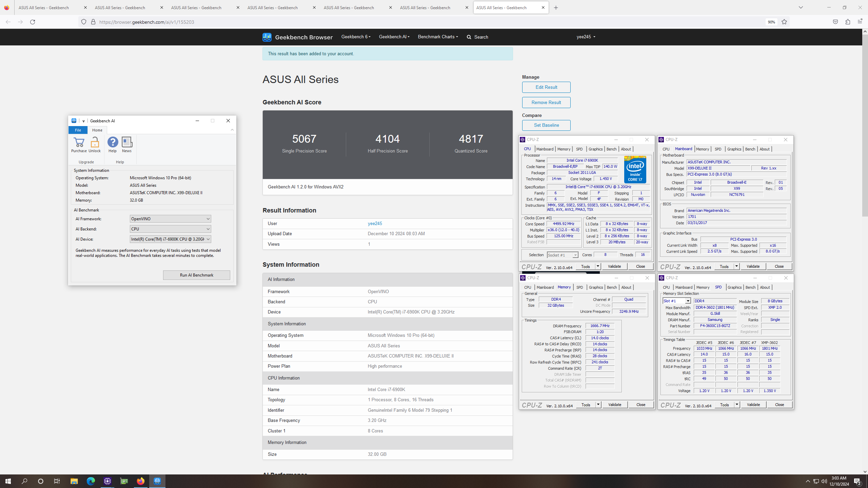
Task: Click Run AI Benchmark button
Action: 196,275
